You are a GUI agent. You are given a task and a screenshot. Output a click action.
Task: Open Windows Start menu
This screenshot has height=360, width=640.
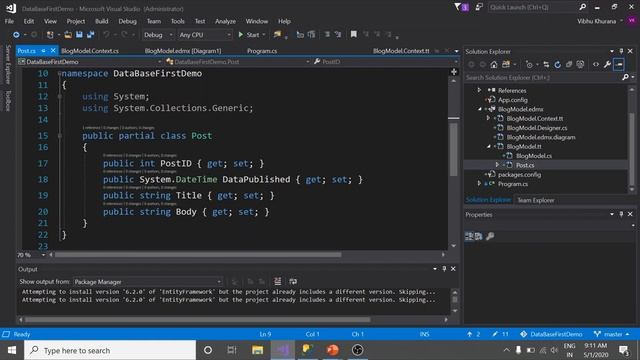pyautogui.click(x=11, y=350)
